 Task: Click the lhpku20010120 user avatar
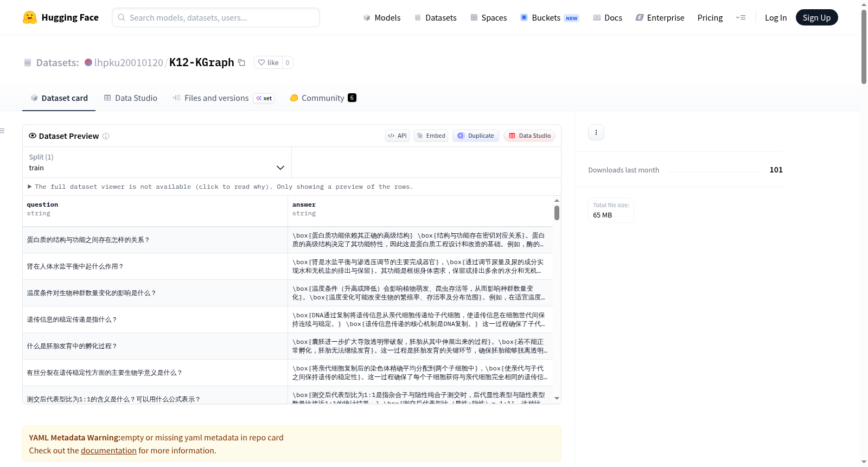coord(88,62)
